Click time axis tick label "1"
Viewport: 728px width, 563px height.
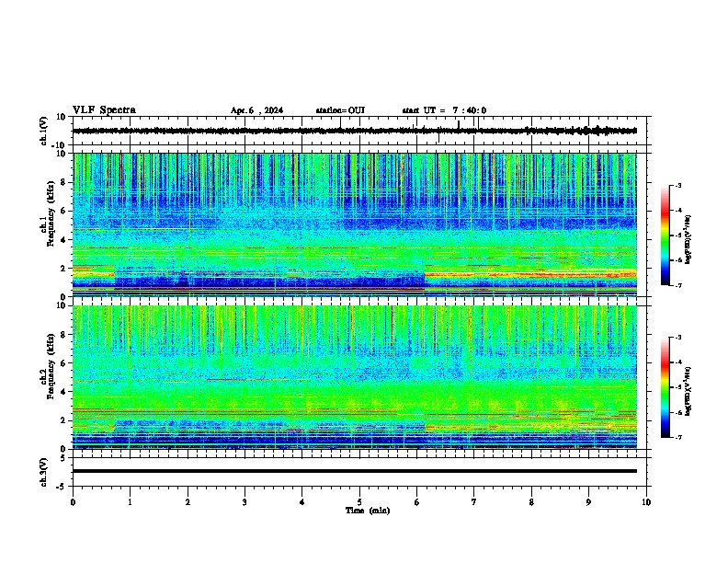[x=130, y=502]
